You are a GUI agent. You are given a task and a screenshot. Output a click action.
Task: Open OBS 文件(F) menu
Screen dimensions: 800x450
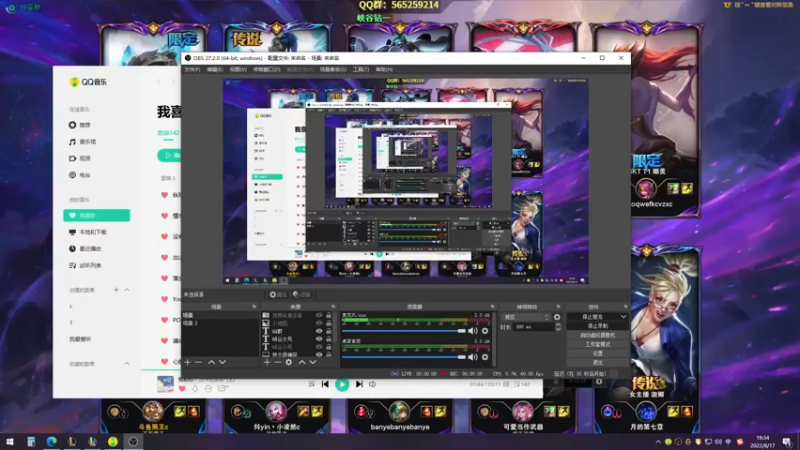tap(192, 69)
